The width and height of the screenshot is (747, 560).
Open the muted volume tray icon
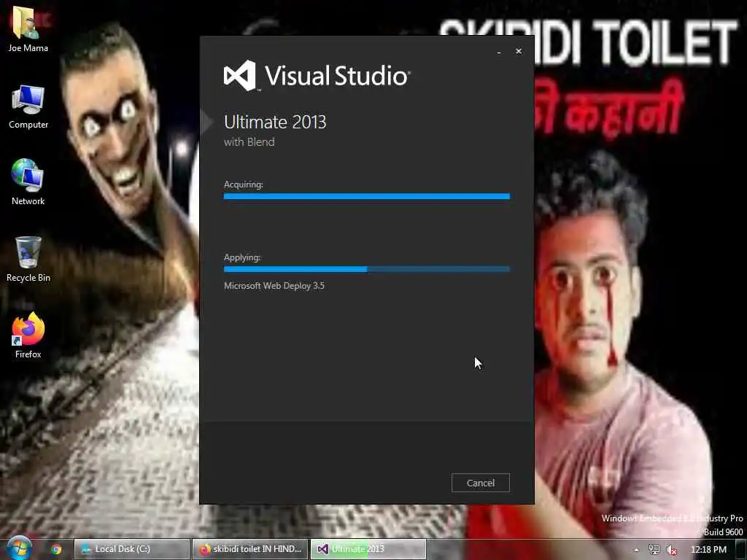[672, 550]
